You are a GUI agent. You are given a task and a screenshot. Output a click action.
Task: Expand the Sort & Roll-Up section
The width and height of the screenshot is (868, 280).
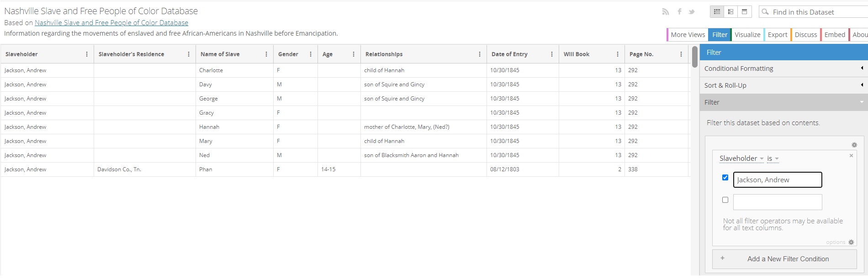(784, 85)
